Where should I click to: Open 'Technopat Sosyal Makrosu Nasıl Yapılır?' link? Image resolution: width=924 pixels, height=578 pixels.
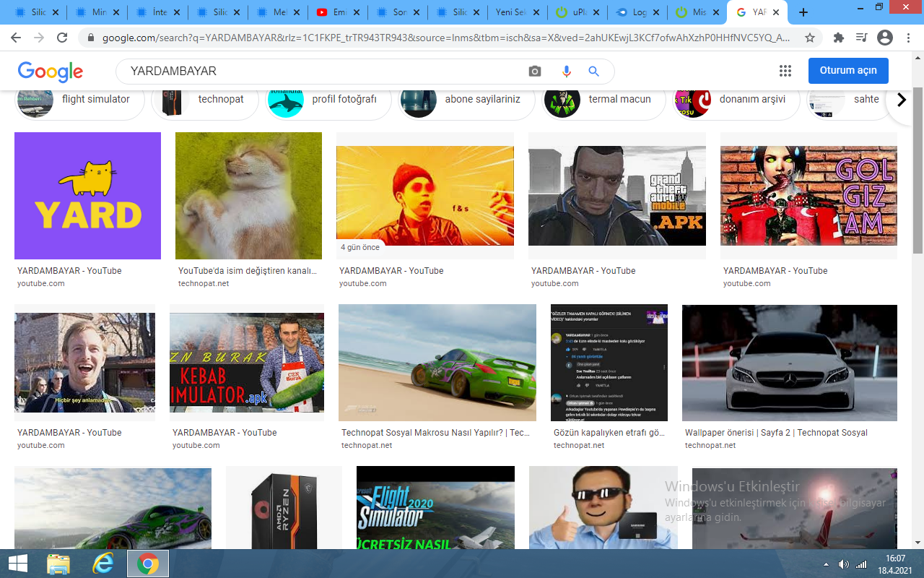point(435,433)
